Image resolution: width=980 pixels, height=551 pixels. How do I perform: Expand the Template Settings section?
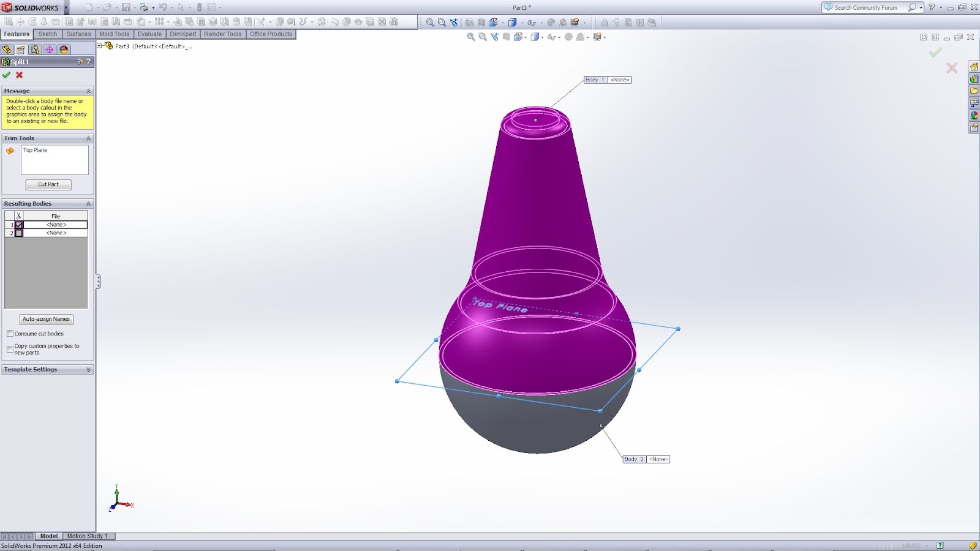(x=88, y=369)
